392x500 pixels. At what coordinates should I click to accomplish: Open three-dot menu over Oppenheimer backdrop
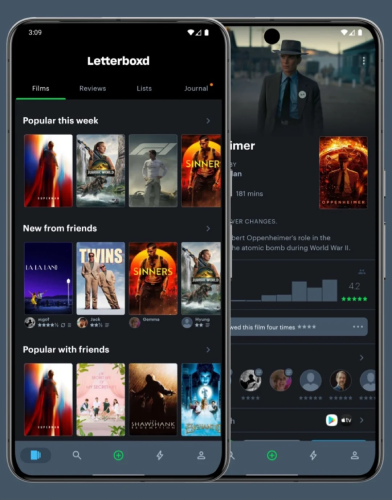[x=364, y=61]
